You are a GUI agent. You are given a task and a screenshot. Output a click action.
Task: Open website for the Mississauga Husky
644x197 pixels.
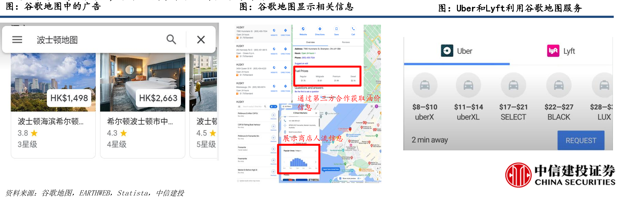pyautogui.click(x=274, y=88)
